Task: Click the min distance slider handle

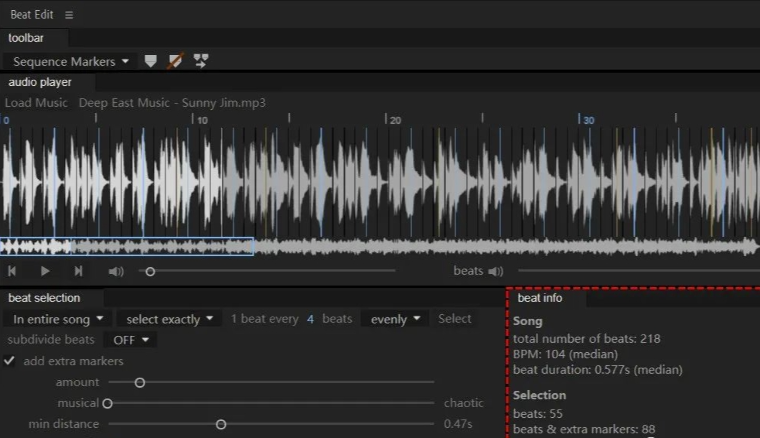Action: pyautogui.click(x=221, y=424)
